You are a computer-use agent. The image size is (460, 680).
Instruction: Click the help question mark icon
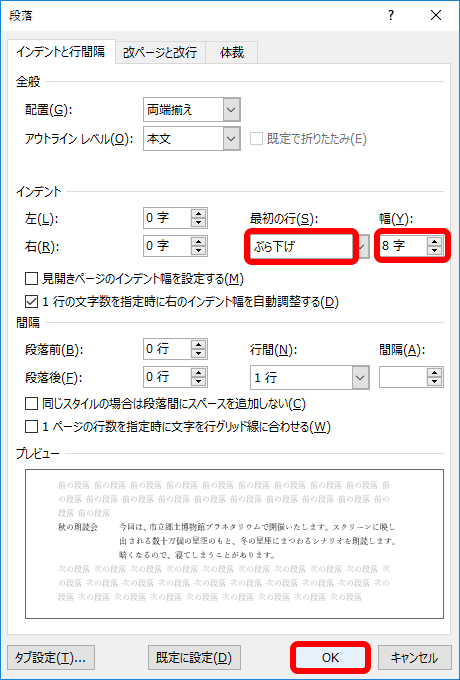[391, 16]
